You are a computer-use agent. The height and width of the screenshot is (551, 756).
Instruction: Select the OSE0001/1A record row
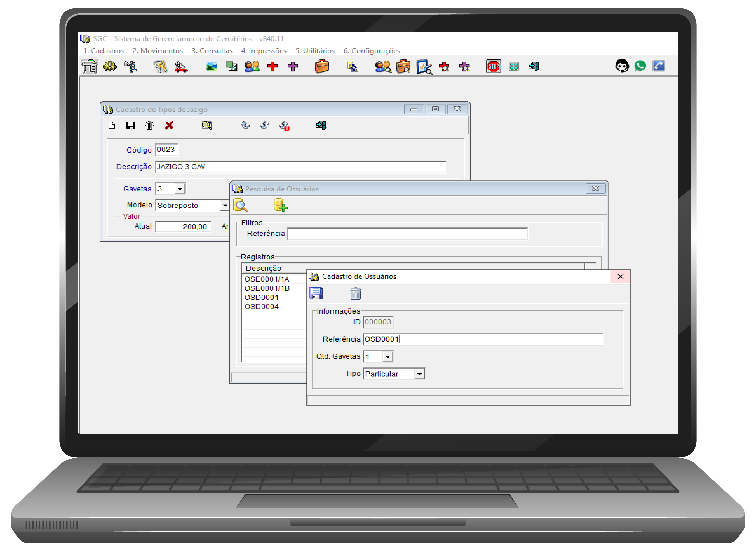(x=274, y=279)
